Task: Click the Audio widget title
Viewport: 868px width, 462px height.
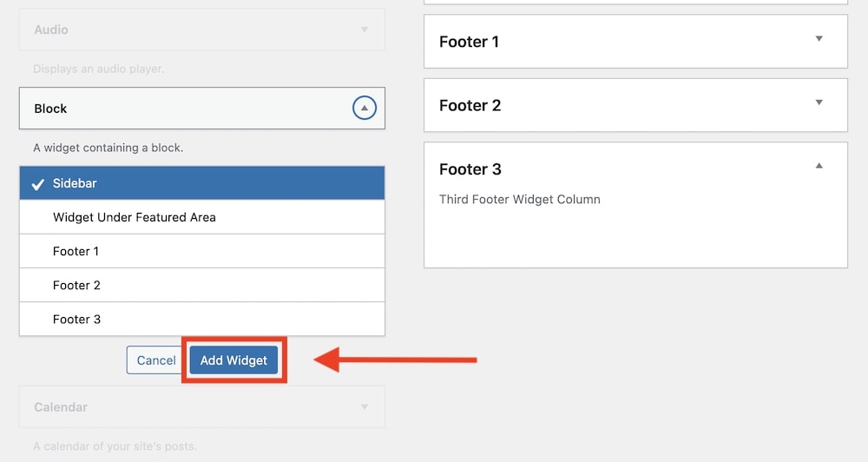Action: click(x=51, y=30)
